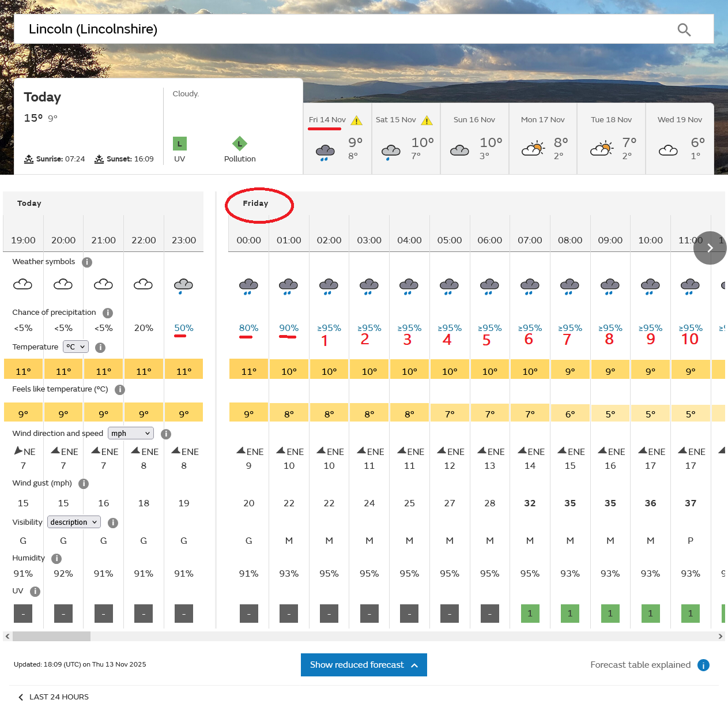The image size is (728, 711).
Task: Expand the Visibility description dropdown
Action: [74, 522]
